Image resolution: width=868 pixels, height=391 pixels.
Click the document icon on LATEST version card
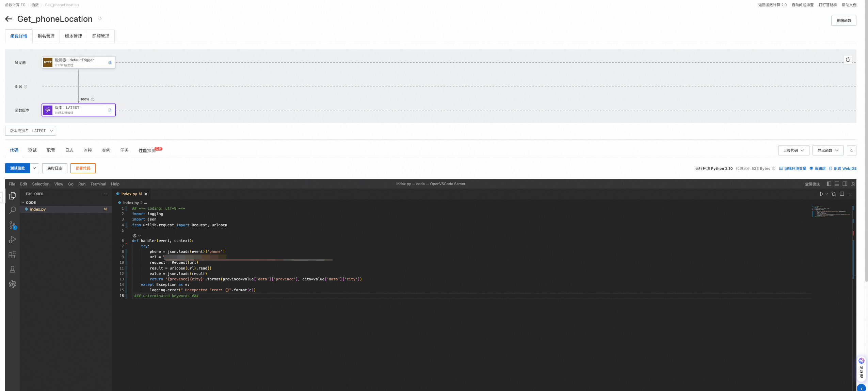[x=110, y=110]
